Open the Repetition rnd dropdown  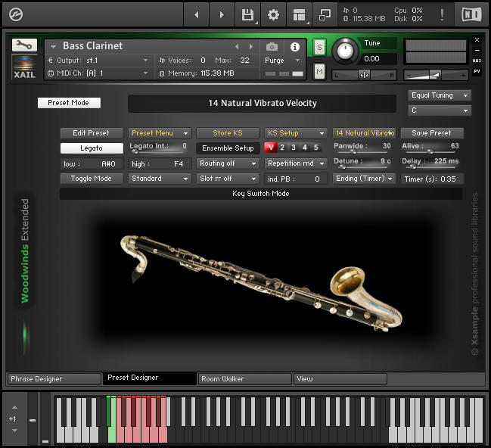pyautogui.click(x=296, y=163)
